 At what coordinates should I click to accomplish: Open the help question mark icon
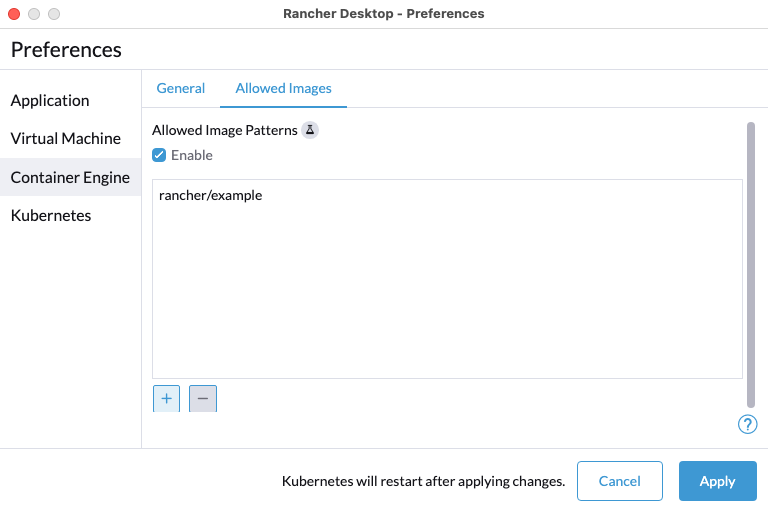pyautogui.click(x=747, y=424)
